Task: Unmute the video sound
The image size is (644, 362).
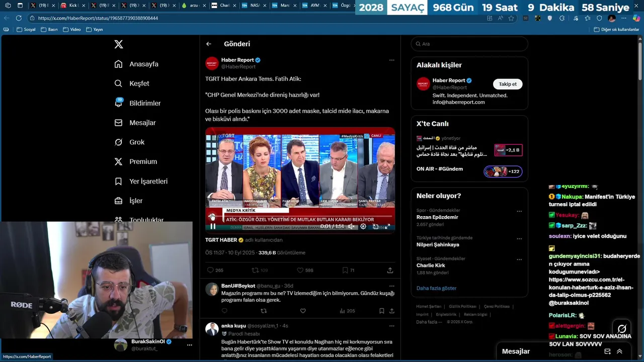Action: point(351,227)
